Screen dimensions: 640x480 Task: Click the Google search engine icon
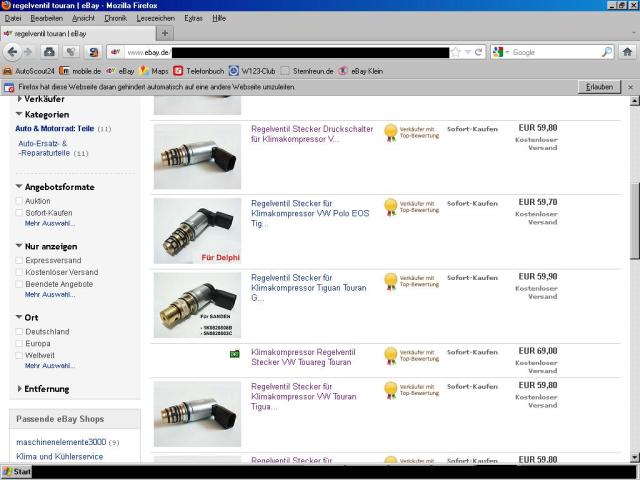(x=498, y=52)
